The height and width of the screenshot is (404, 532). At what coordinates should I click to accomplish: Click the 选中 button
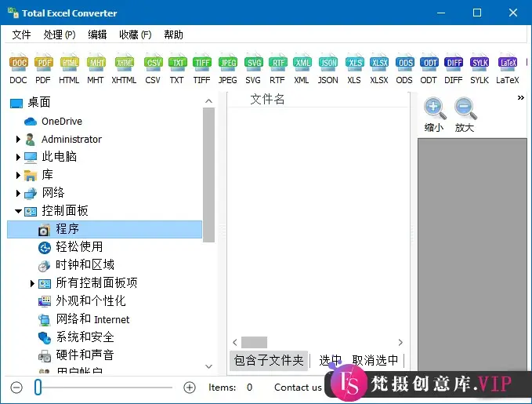330,361
